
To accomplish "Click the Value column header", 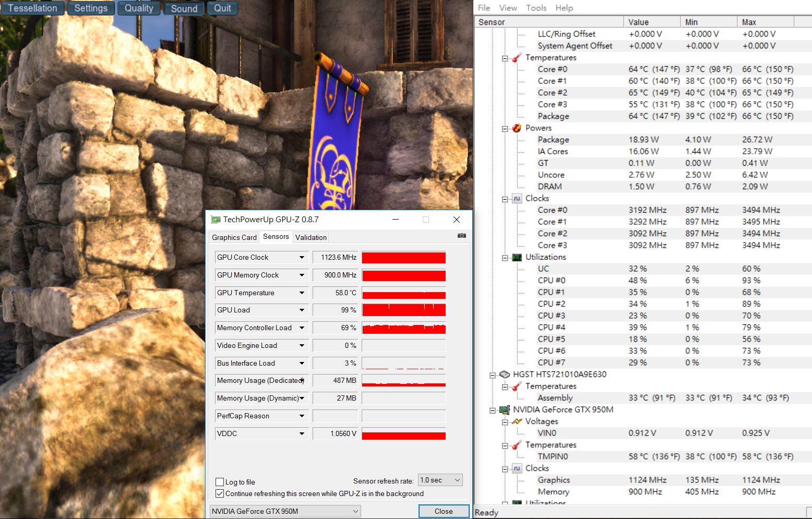I will pyautogui.click(x=652, y=22).
